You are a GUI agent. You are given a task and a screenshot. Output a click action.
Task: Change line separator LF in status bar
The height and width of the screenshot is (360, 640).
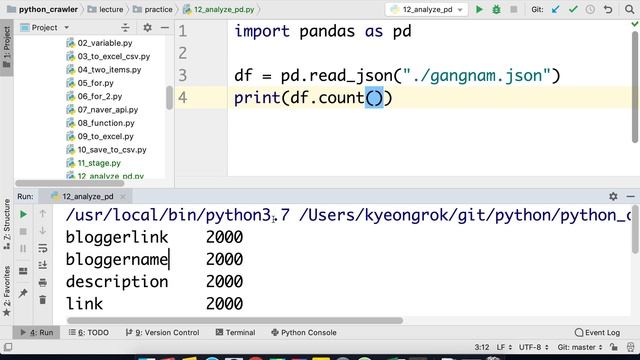tap(504, 347)
